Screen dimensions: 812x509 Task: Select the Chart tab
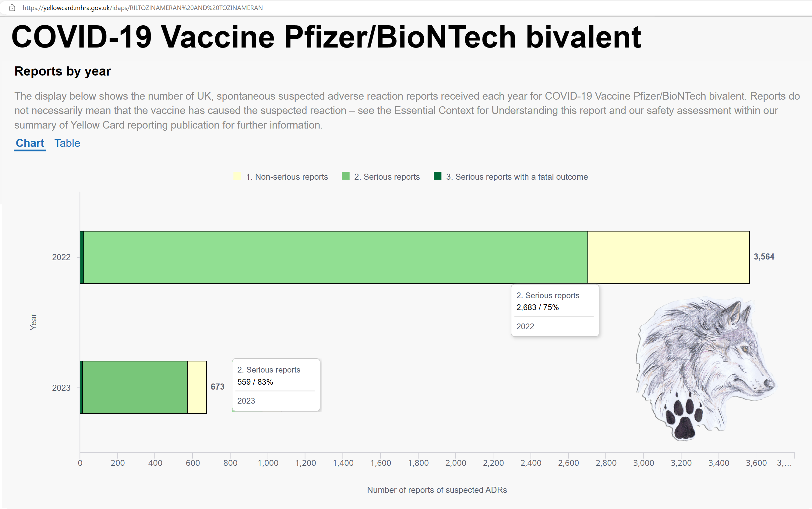pos(30,143)
